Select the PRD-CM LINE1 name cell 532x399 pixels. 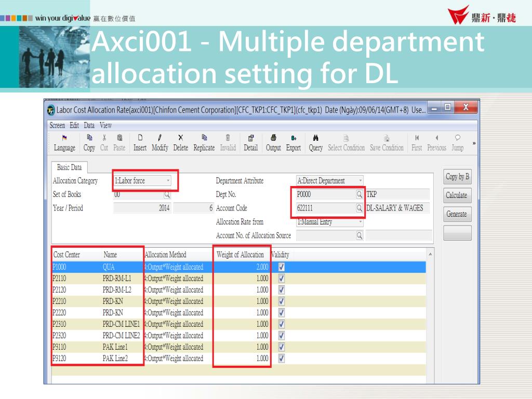[121, 324]
